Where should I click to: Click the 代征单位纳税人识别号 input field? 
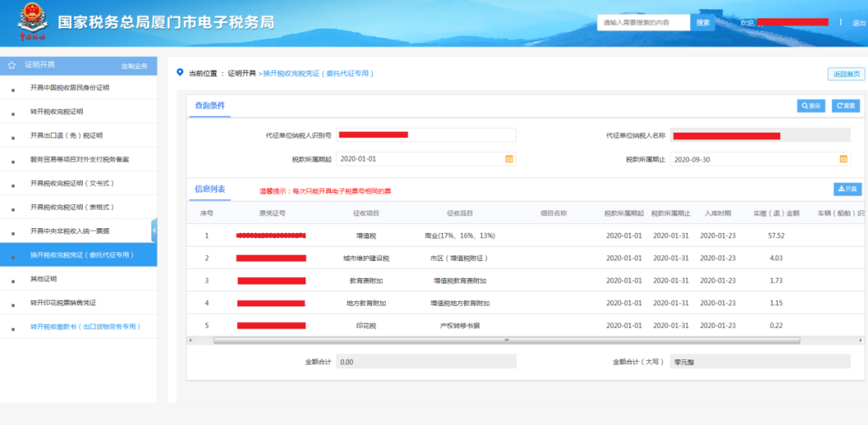point(426,135)
